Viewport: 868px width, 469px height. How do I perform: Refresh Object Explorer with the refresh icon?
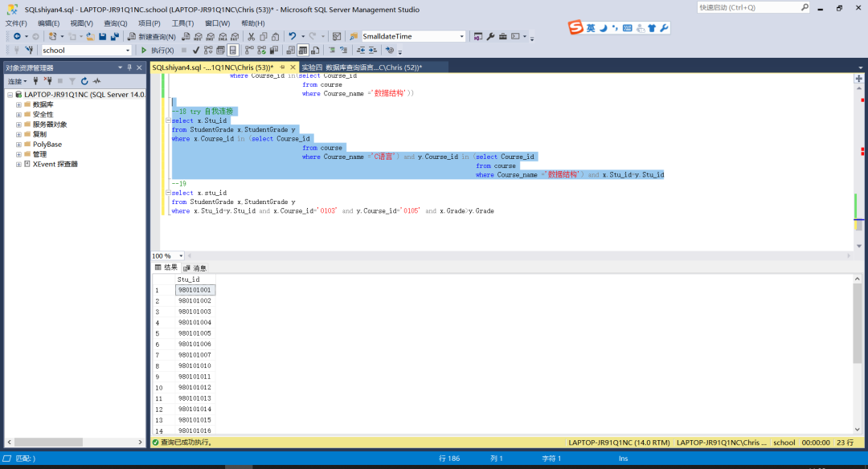click(x=84, y=81)
